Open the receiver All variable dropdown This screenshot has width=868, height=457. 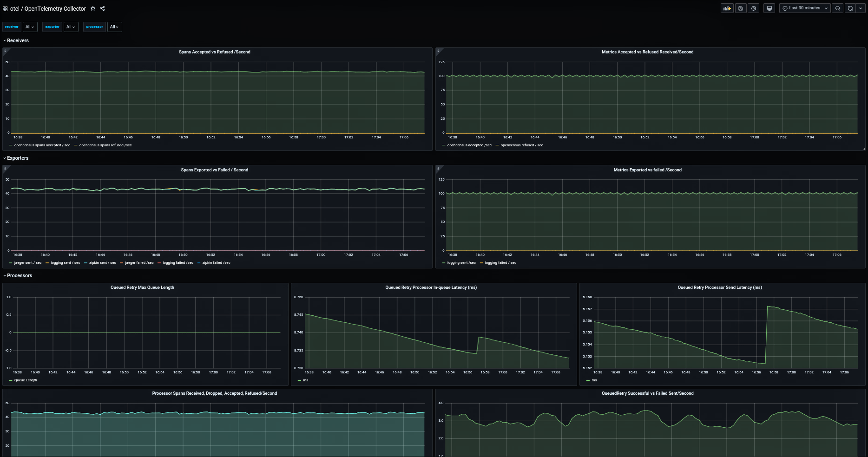coord(29,26)
